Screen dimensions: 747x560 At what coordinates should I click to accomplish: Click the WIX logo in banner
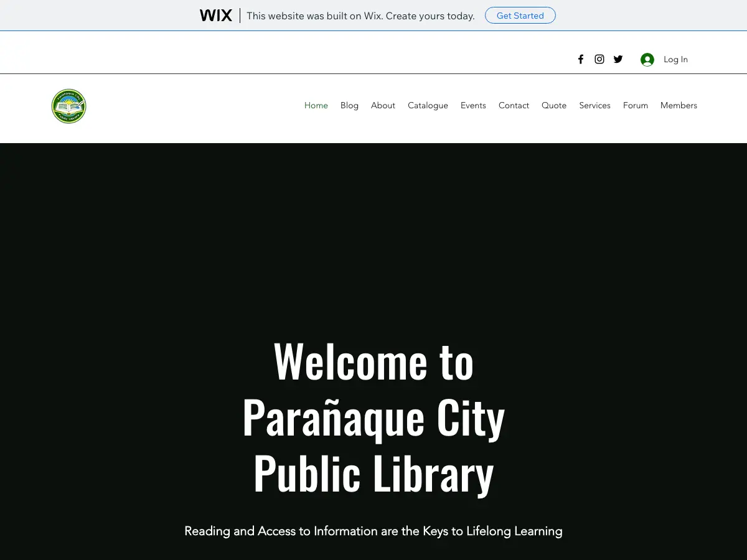pyautogui.click(x=216, y=16)
